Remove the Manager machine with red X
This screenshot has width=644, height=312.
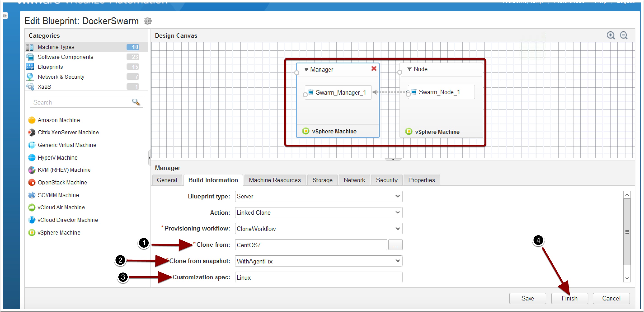[x=374, y=68]
